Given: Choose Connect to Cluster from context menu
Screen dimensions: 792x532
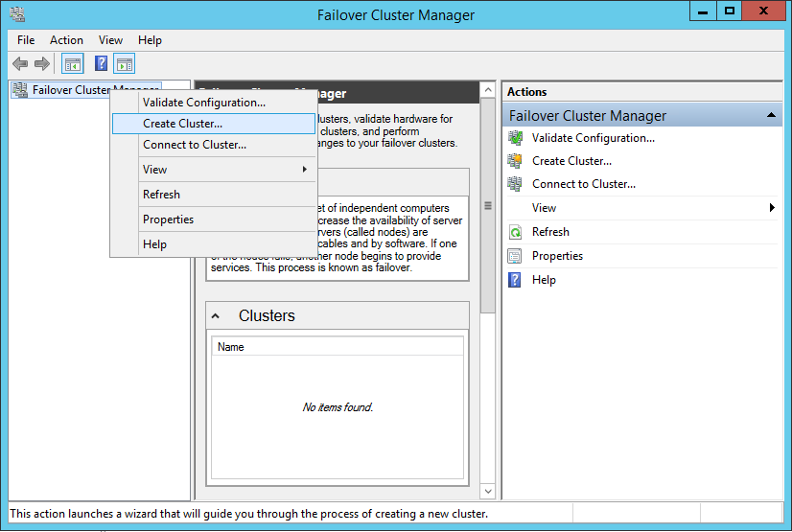Looking at the screenshot, I should tap(214, 145).
